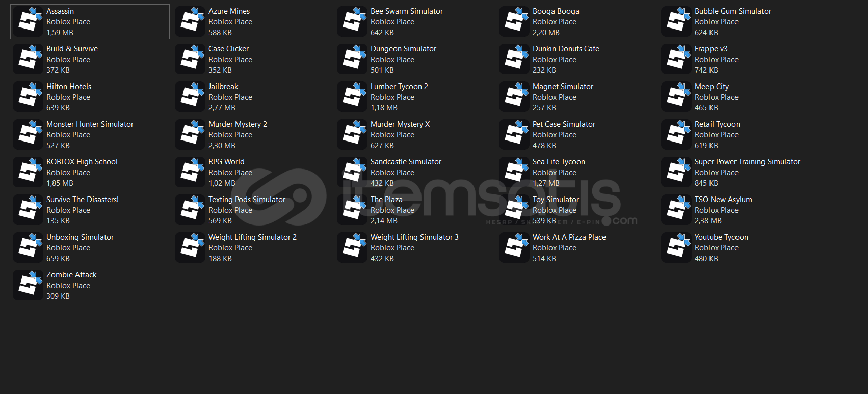This screenshot has width=868, height=394.
Task: Select the Bubble Gum Simulator file icon
Action: coord(677,21)
